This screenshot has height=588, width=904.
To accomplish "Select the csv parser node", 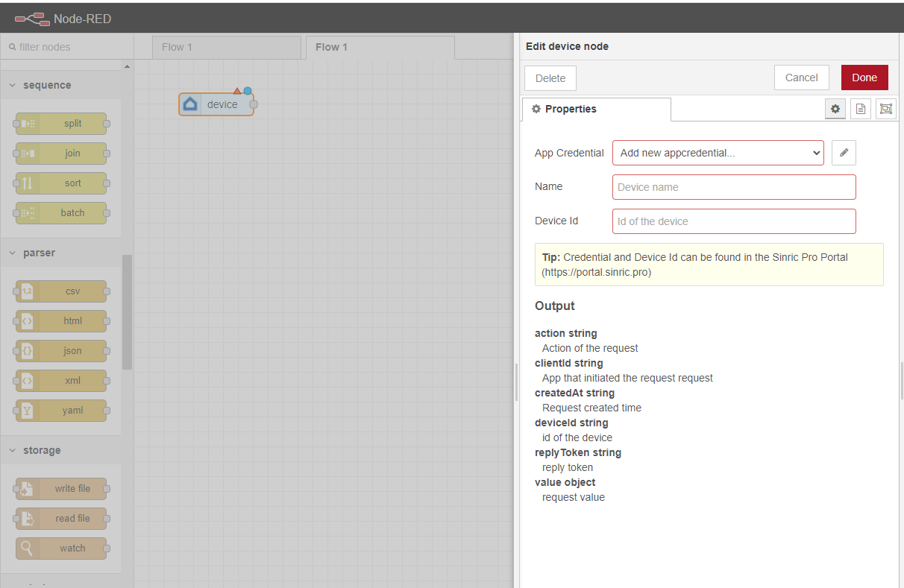I will (x=61, y=291).
